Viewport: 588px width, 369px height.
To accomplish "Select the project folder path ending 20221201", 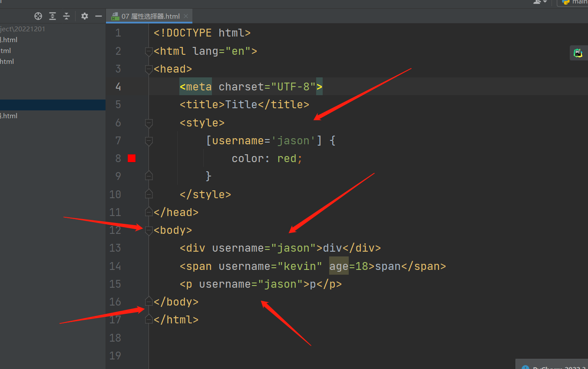I will 23,29.
